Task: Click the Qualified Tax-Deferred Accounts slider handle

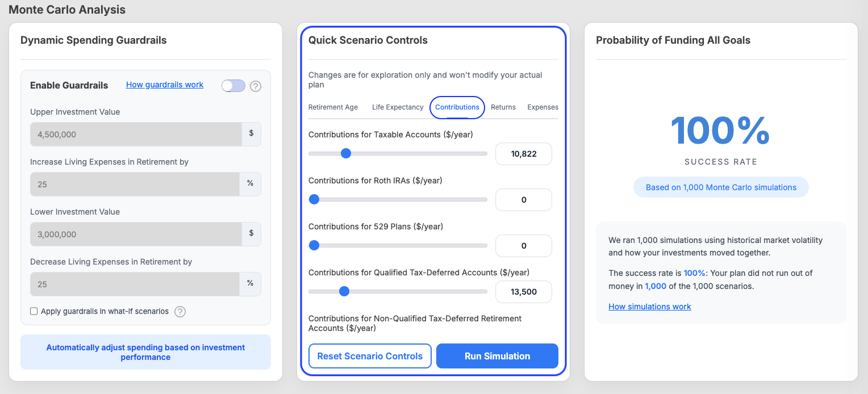Action: pyautogui.click(x=344, y=291)
